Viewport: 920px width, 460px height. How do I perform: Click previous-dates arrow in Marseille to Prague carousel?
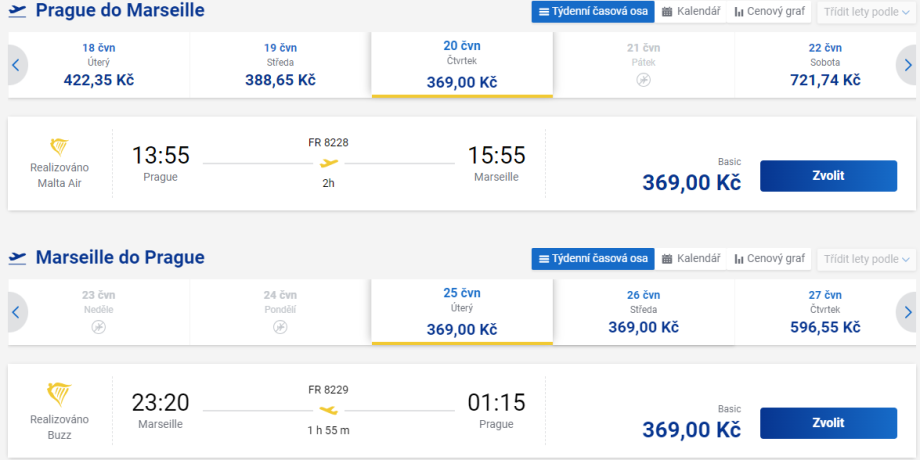[15, 312]
